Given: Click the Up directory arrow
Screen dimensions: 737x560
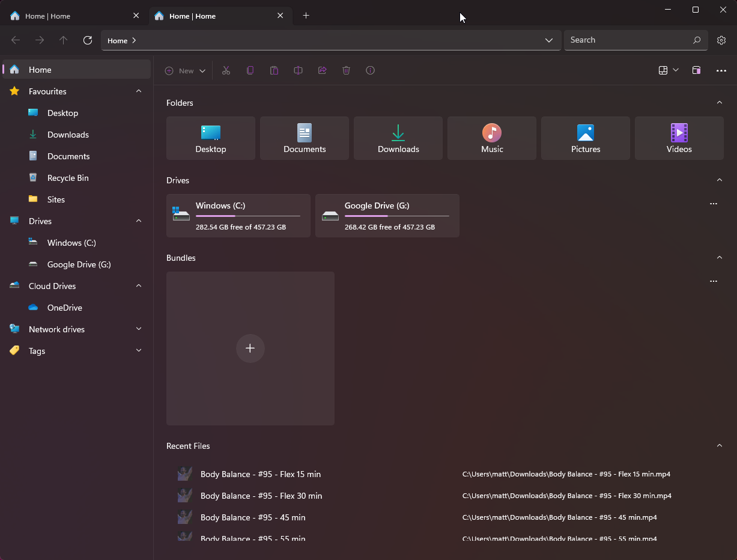Looking at the screenshot, I should [64, 40].
